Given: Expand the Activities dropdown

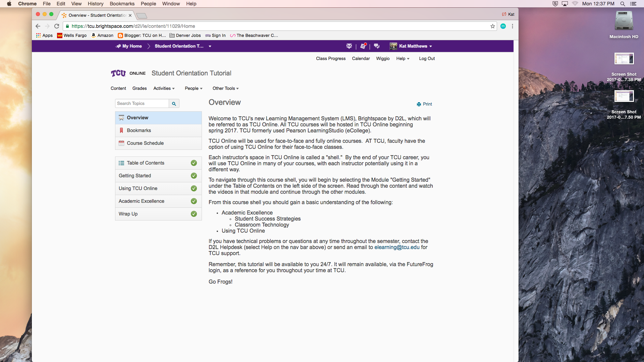Looking at the screenshot, I should pos(164,88).
